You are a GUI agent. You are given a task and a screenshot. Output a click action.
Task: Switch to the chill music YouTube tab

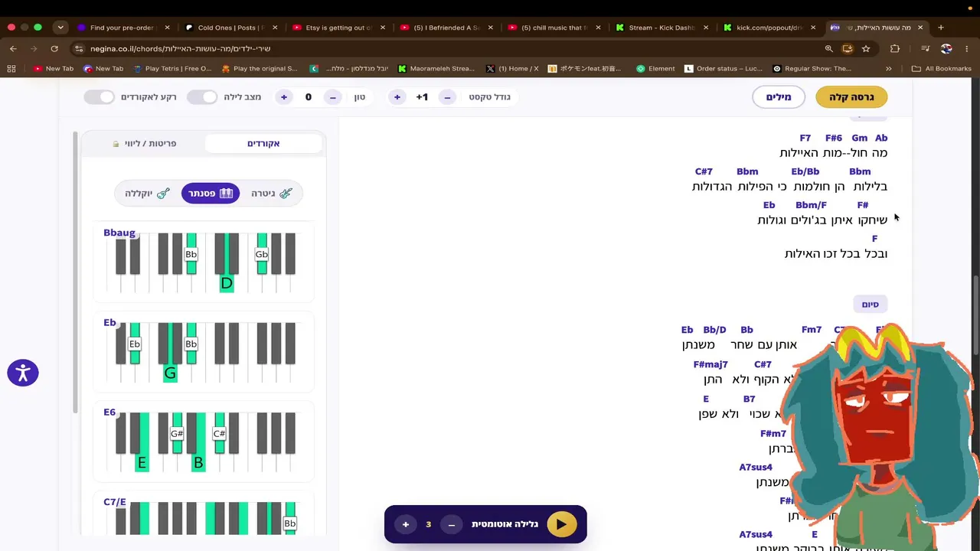pos(554,28)
